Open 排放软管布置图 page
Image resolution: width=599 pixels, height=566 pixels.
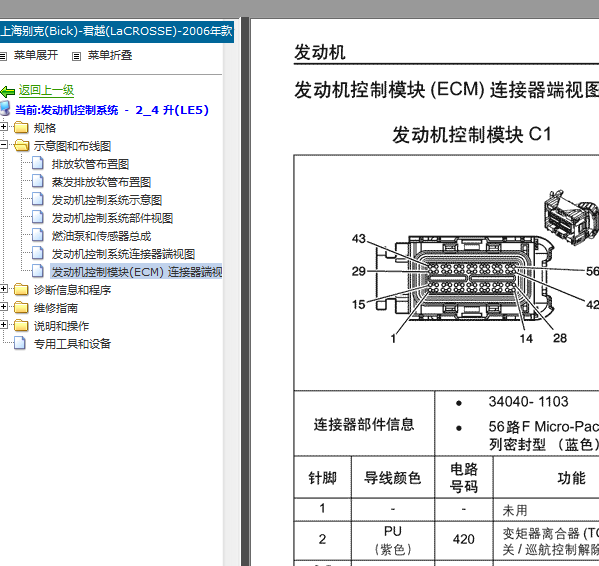(91, 164)
